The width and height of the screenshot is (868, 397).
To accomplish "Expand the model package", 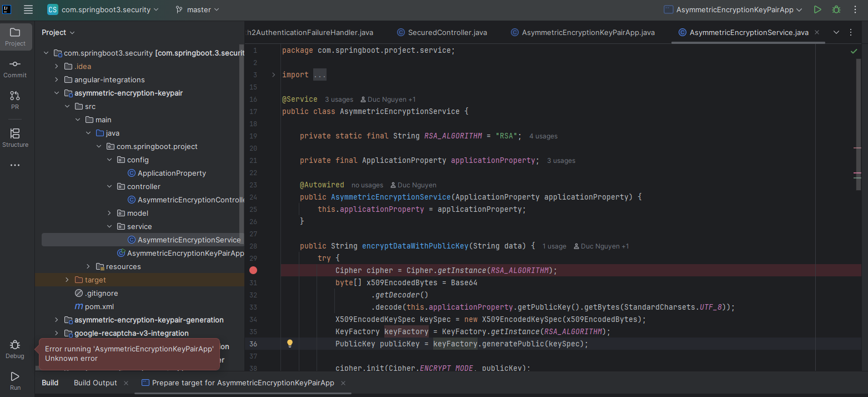I will pos(109,213).
